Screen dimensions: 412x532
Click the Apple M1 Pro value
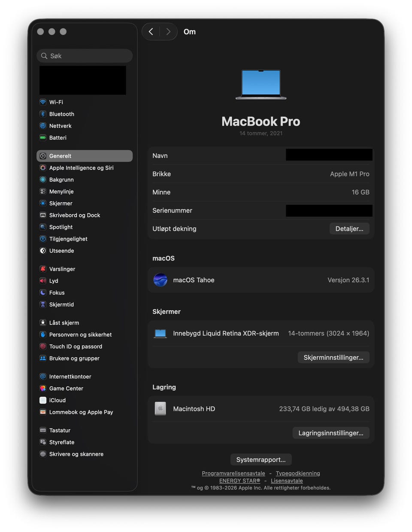click(x=350, y=174)
